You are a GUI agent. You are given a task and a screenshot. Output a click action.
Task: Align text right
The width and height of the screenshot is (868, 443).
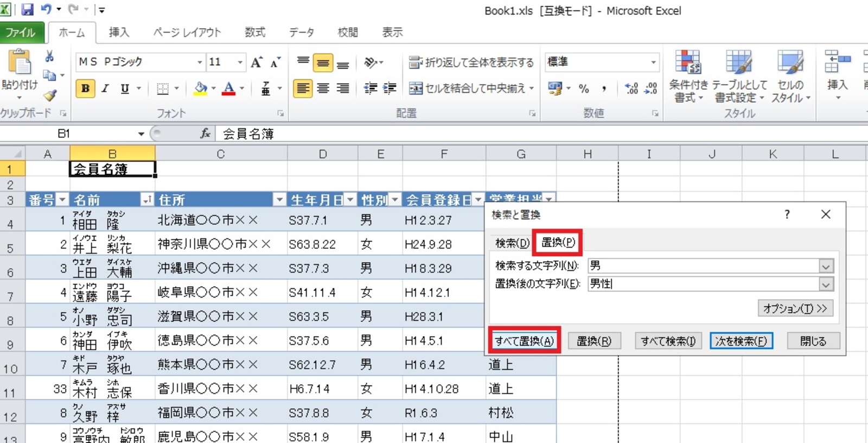[343, 88]
